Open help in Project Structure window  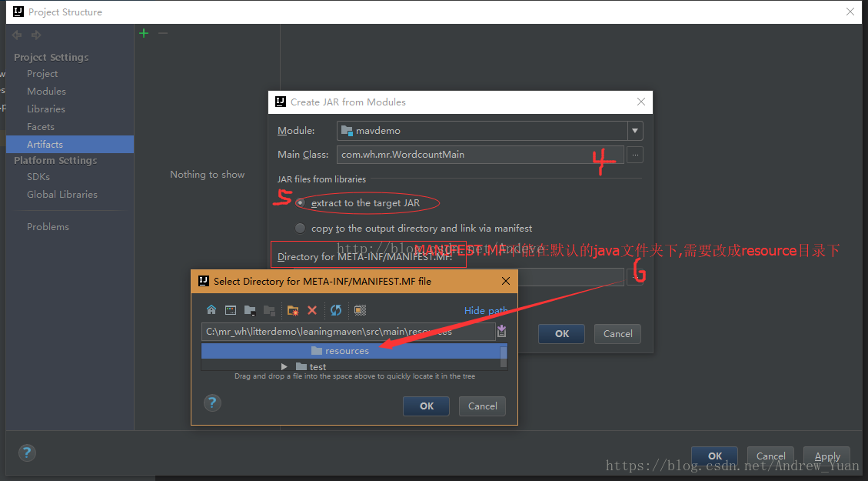[27, 453]
